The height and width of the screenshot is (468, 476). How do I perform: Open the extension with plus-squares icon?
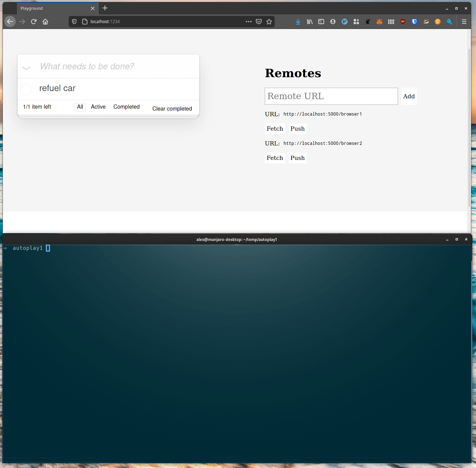tap(356, 21)
